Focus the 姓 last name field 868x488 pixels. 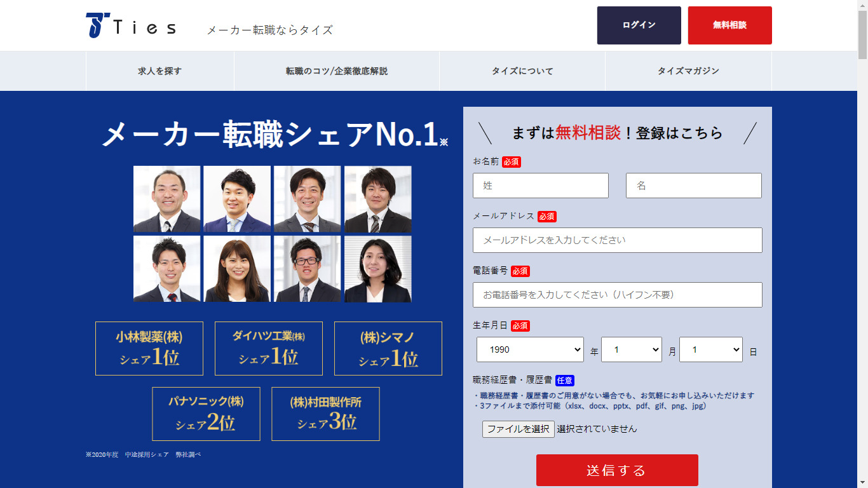click(x=541, y=186)
